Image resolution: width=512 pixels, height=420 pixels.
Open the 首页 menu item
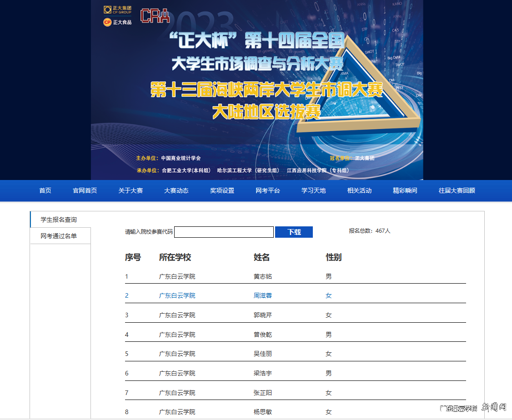45,190
